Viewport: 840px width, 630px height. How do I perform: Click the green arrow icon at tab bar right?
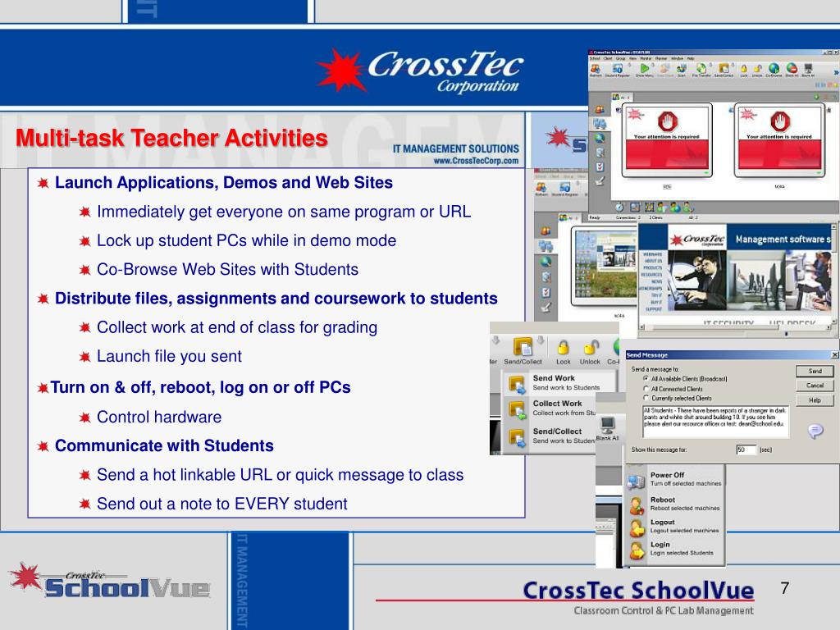tap(816, 97)
